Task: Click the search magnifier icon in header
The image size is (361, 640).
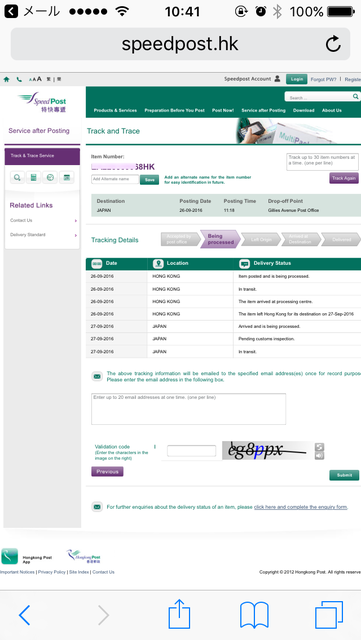Action: point(355,97)
